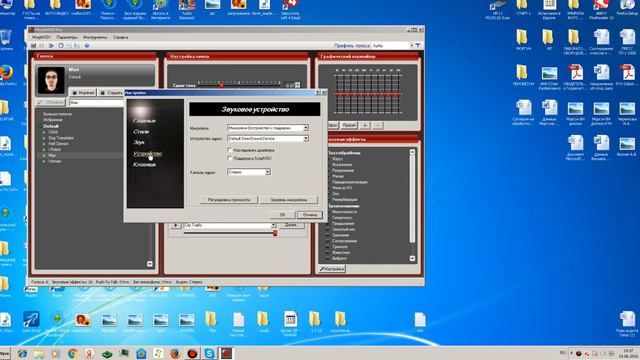Open the Параметры menu
This screenshot has width=640, height=360.
point(66,37)
